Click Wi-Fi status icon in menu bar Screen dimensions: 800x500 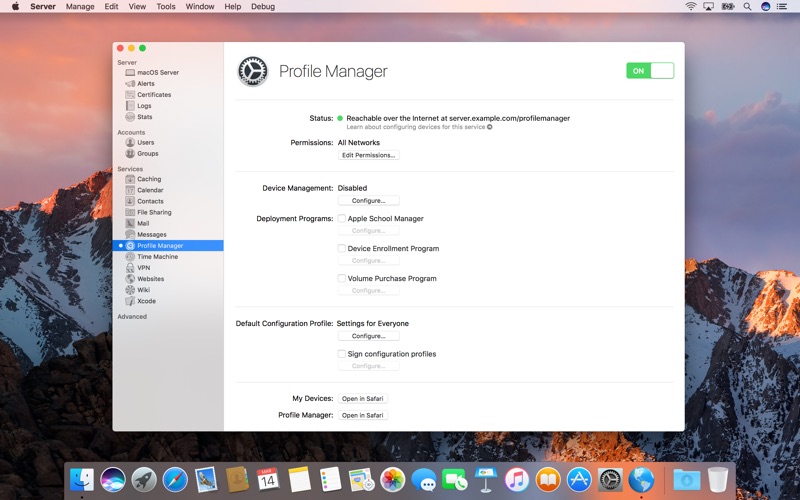pos(691,7)
